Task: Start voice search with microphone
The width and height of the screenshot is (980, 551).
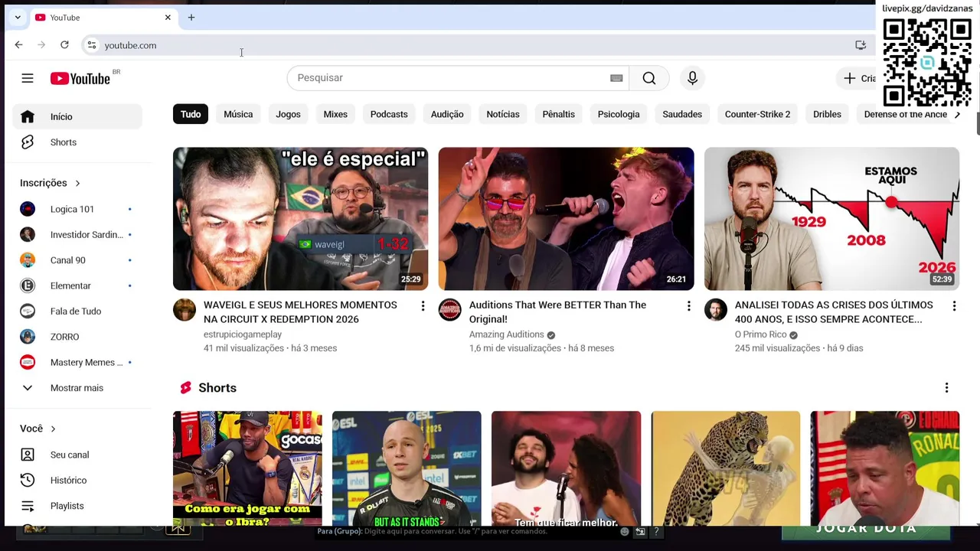Action: (692, 78)
